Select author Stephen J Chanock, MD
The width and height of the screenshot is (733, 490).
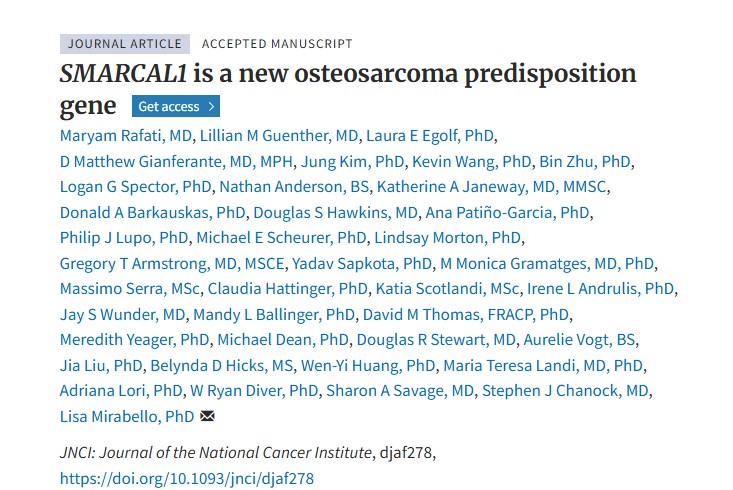click(x=565, y=390)
